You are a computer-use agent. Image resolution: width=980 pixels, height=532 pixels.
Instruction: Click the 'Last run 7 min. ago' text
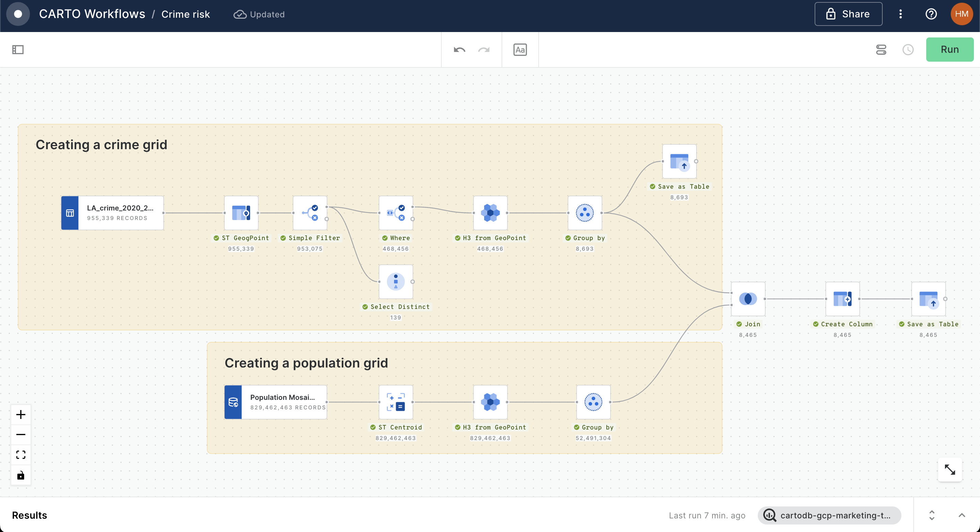click(x=707, y=515)
